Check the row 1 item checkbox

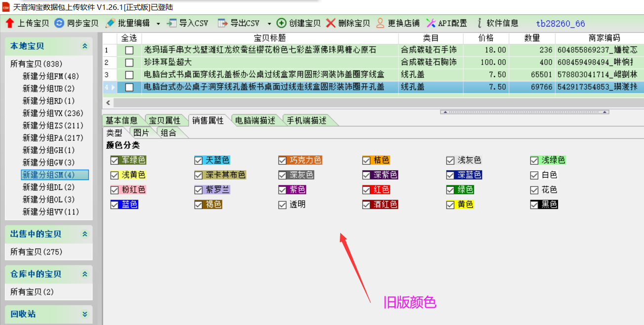129,50
